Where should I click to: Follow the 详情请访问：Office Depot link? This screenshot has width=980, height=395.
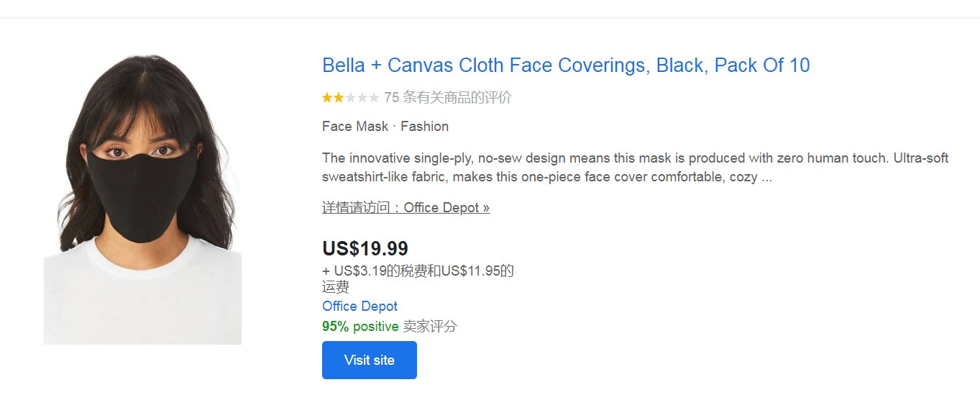[x=406, y=208]
